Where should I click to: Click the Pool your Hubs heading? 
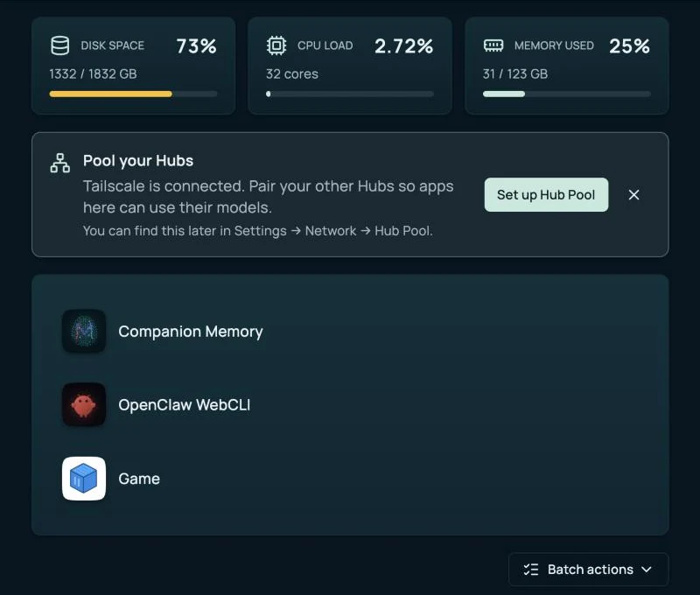click(138, 161)
